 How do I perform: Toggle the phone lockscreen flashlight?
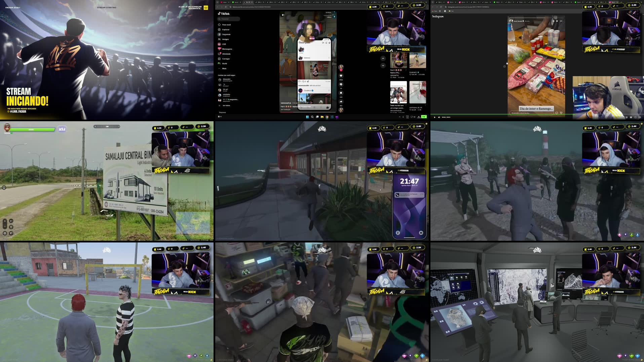[398, 233]
